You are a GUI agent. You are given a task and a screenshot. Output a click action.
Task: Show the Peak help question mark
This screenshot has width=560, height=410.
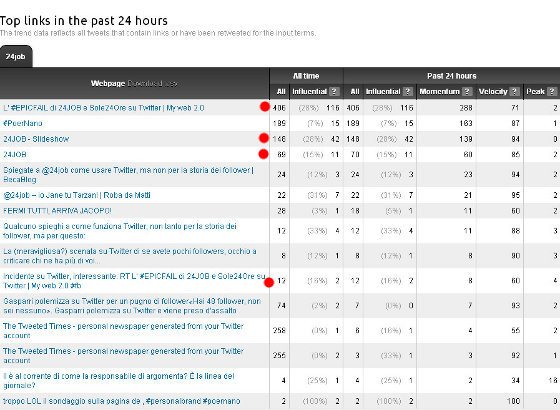click(x=552, y=91)
